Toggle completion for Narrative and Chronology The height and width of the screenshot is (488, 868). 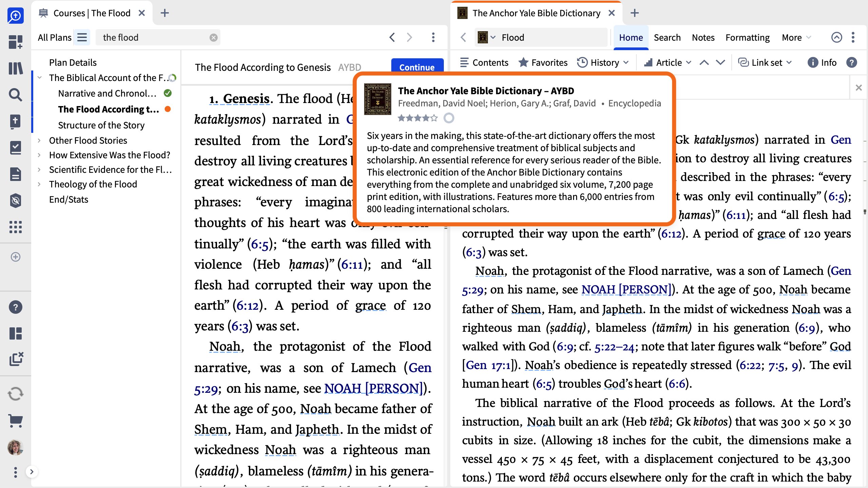click(167, 93)
